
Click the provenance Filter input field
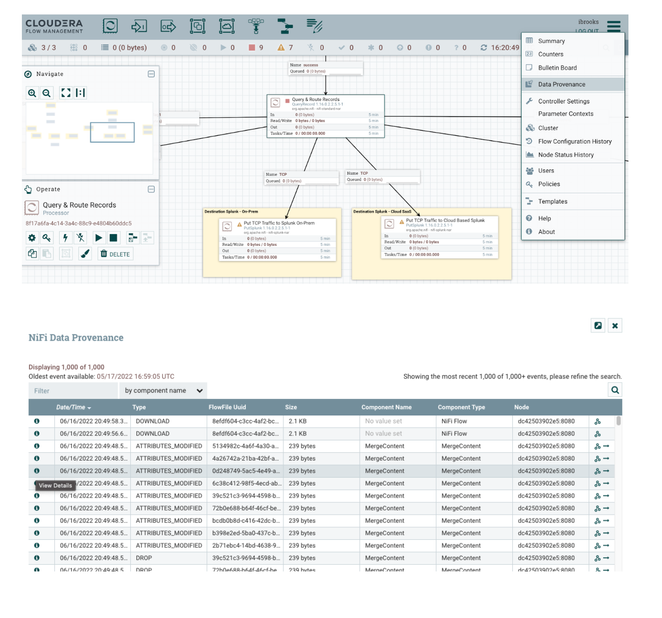[73, 390]
